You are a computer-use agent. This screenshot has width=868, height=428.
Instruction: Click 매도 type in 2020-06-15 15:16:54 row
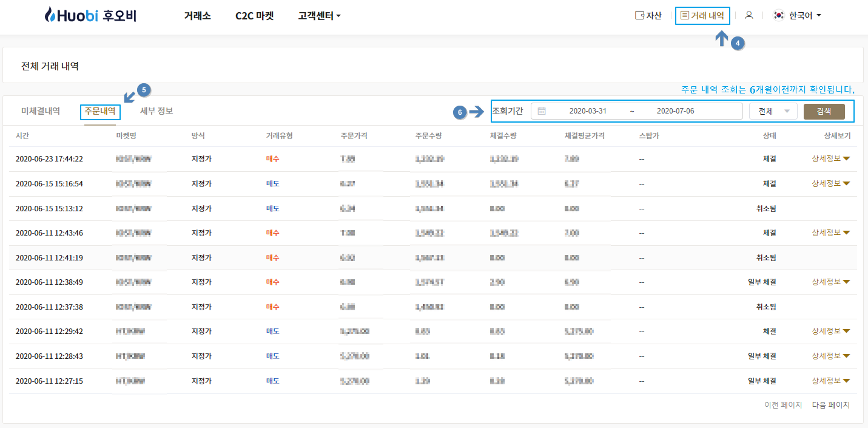pos(272,183)
